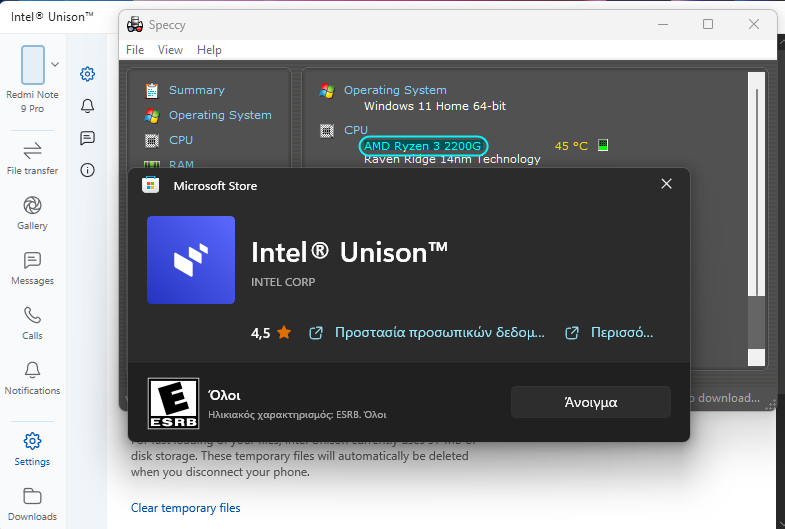Minimize the Speccy window
The width and height of the screenshot is (785, 529).
[x=663, y=24]
